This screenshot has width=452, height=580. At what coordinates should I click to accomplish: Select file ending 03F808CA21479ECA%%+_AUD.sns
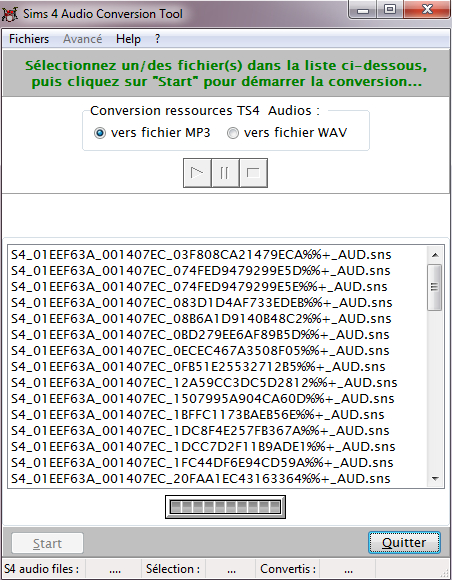218,255
